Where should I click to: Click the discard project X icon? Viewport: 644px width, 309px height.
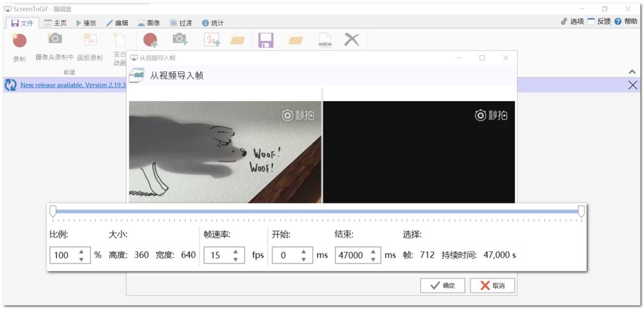click(352, 40)
